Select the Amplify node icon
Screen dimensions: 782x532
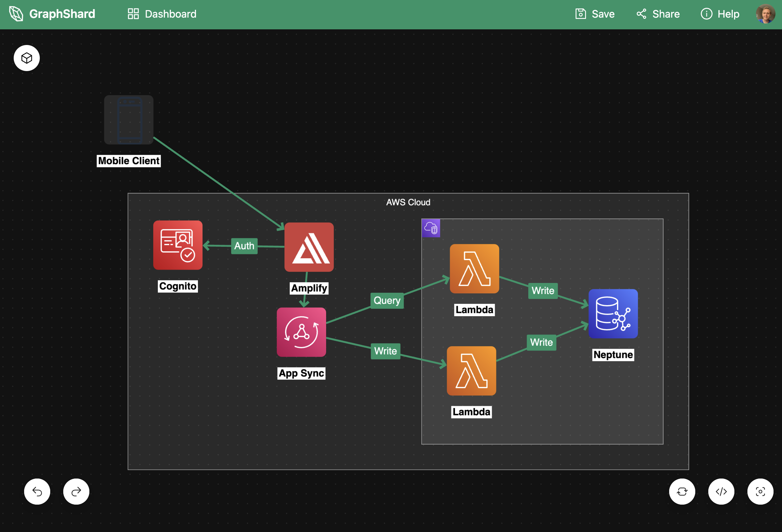309,247
